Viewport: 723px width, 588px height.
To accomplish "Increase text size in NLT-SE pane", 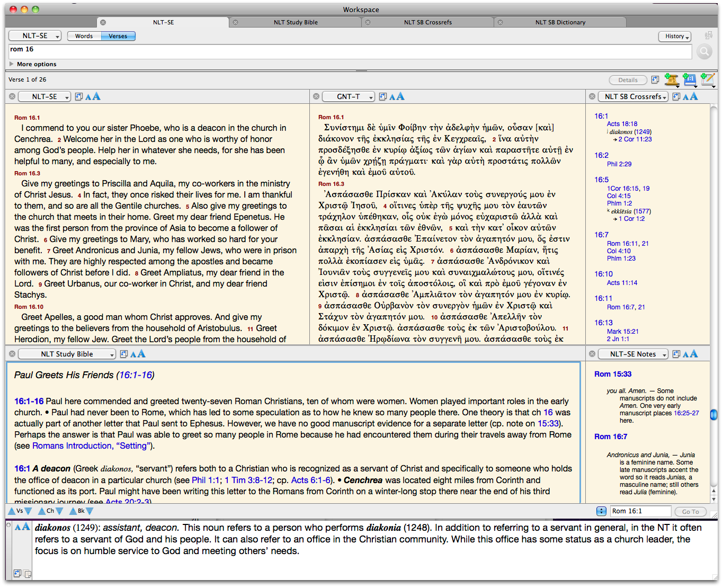I will (x=96, y=96).
